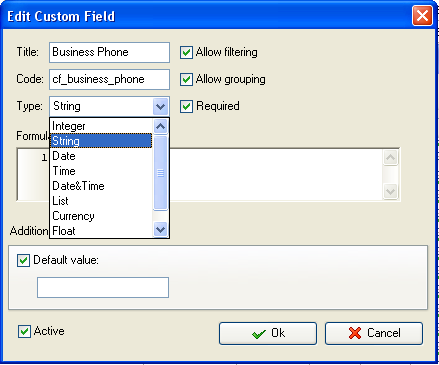Uncheck the Active checkbox
439x365 pixels.
point(24,331)
